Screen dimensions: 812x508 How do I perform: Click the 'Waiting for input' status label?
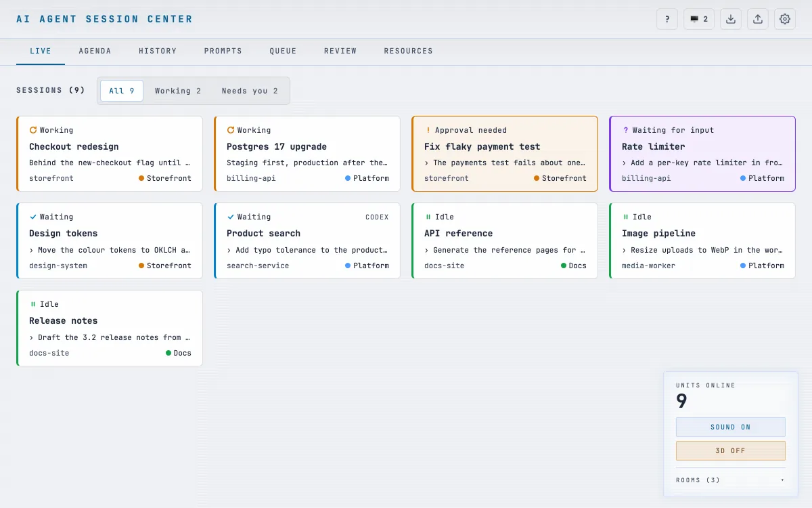[x=673, y=130]
